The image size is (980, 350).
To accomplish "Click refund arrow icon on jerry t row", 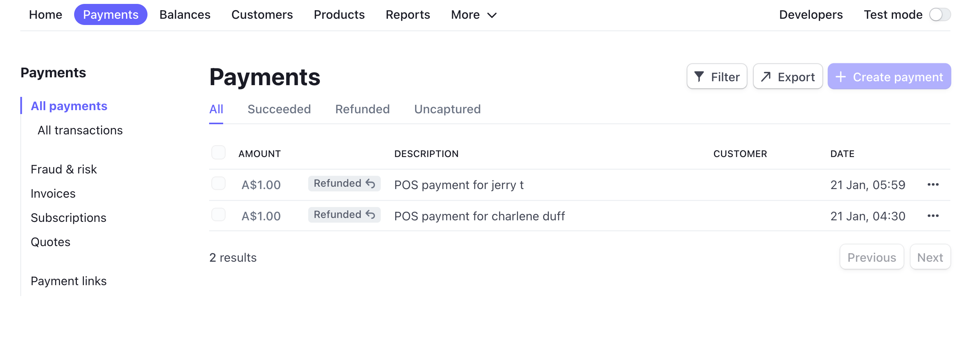I will [370, 183].
